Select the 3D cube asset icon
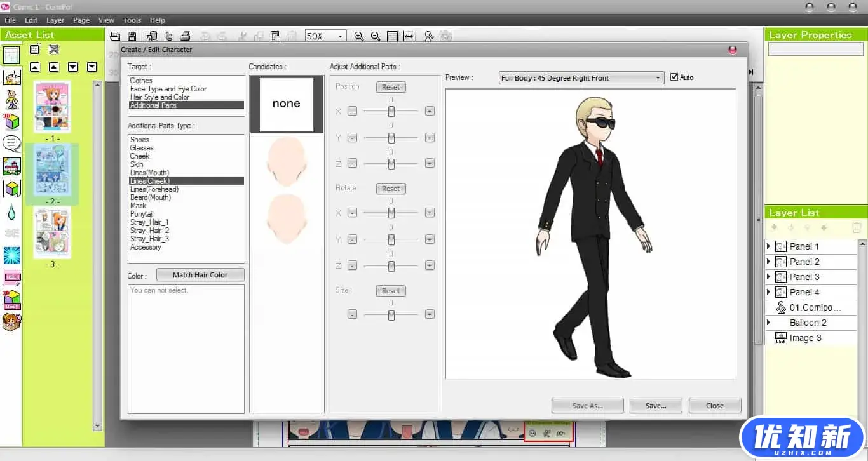 coord(11,121)
